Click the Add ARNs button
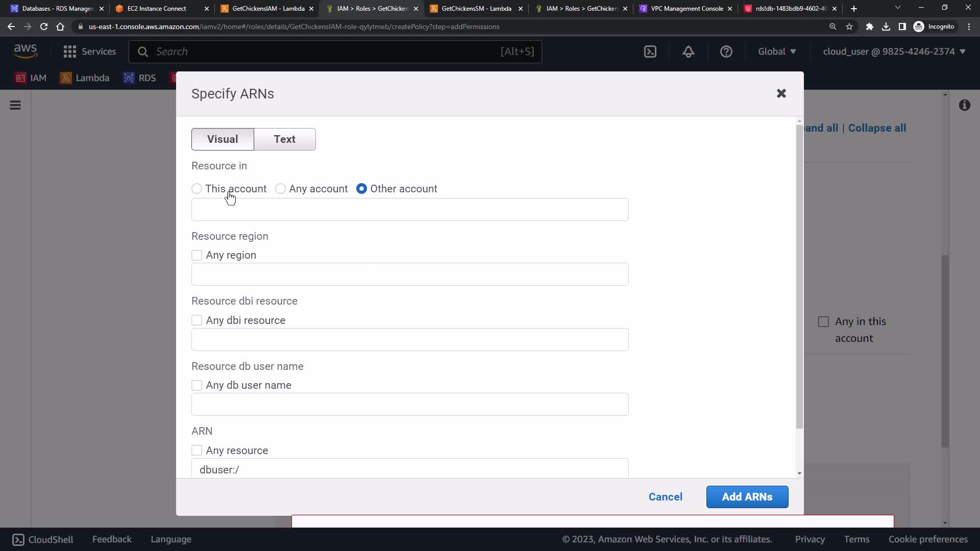This screenshot has height=551, width=980. tap(747, 497)
